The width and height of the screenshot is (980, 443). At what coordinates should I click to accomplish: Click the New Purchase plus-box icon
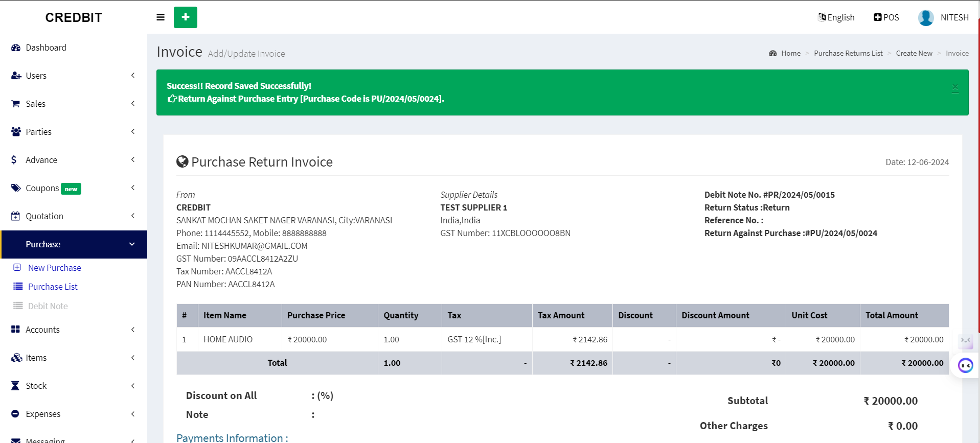click(x=17, y=267)
